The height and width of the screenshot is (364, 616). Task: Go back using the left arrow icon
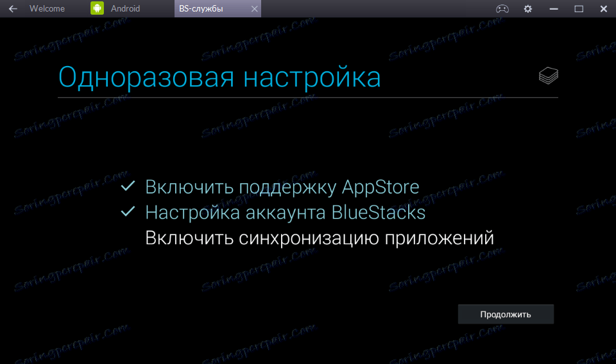pos(13,8)
